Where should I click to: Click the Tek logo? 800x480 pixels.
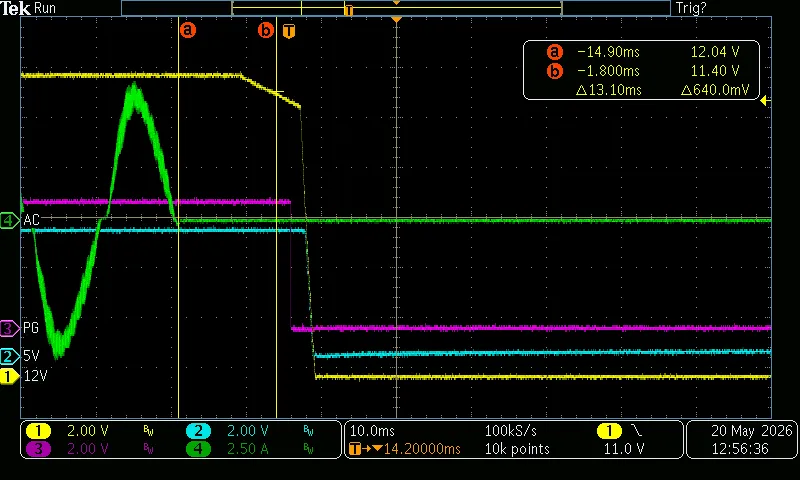(x=15, y=8)
